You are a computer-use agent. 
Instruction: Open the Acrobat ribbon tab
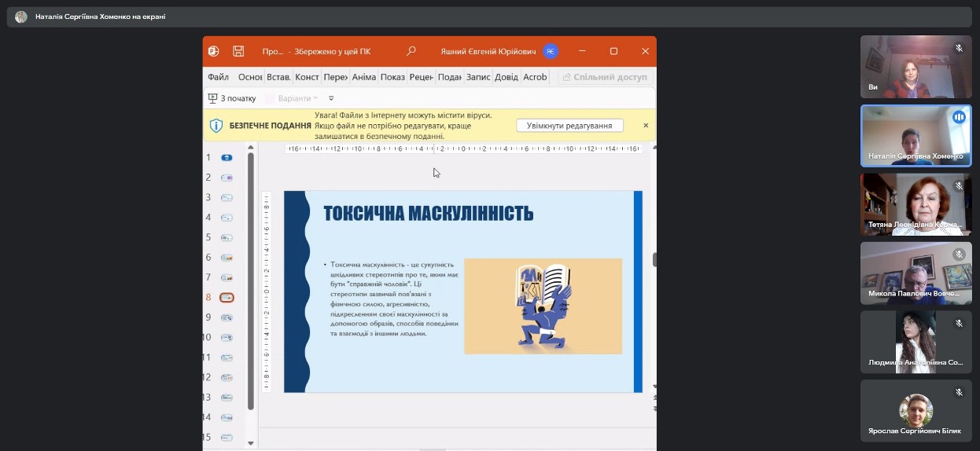coord(535,77)
